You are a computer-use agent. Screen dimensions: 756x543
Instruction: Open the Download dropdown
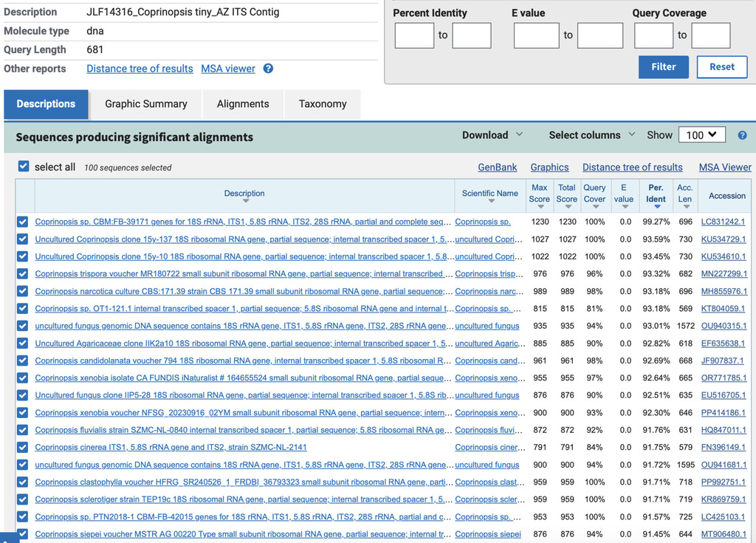(x=492, y=135)
